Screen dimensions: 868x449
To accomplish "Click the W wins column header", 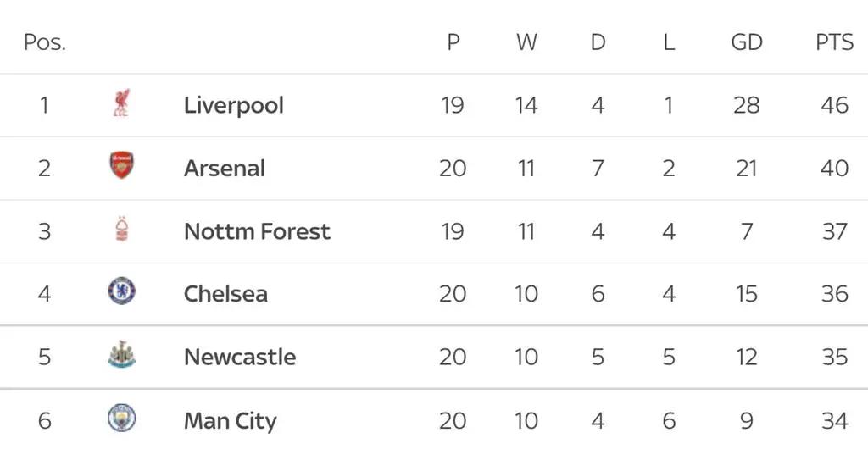I will [526, 42].
